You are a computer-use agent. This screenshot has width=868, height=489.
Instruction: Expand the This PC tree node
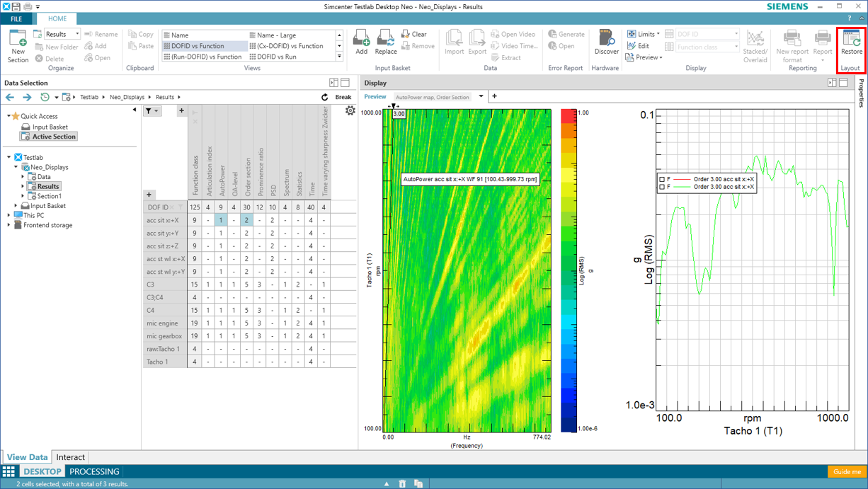coord(9,215)
